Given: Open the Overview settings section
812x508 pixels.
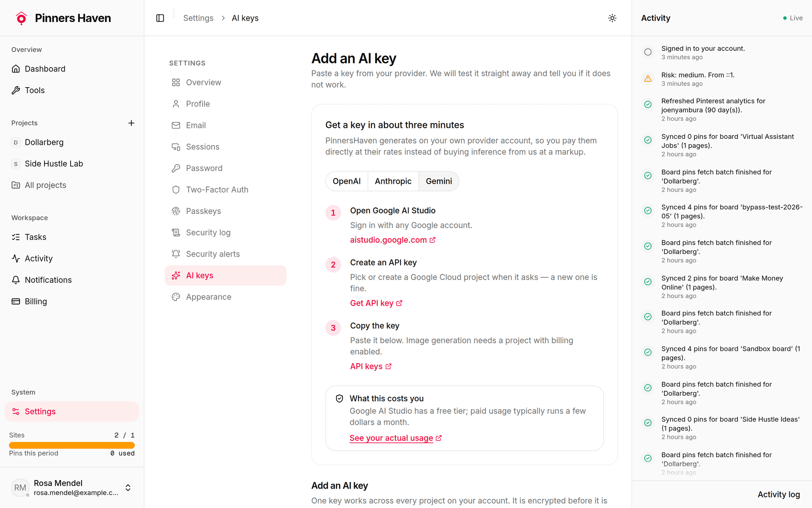Looking at the screenshot, I should tap(225, 82).
